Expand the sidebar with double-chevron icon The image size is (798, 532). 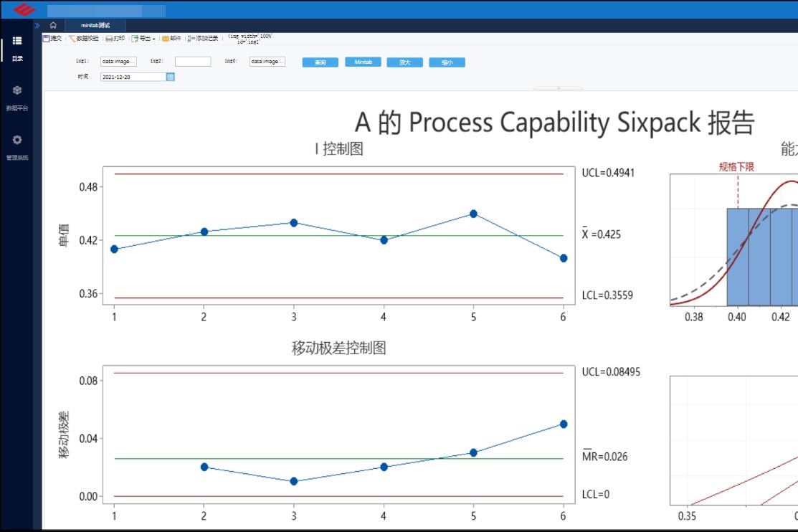click(37, 25)
